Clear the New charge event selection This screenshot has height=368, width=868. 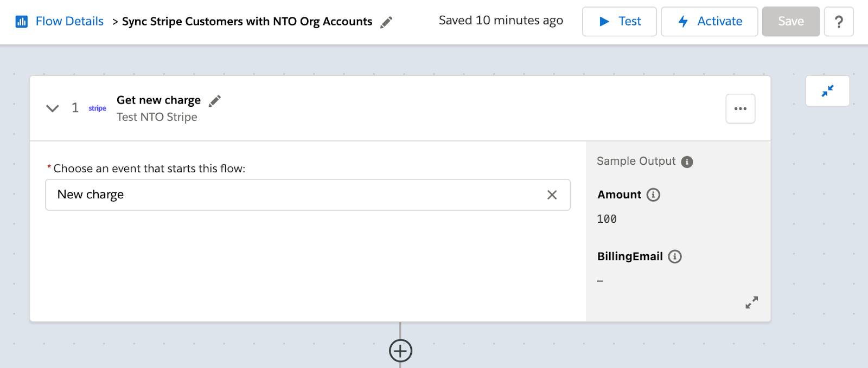pyautogui.click(x=552, y=195)
